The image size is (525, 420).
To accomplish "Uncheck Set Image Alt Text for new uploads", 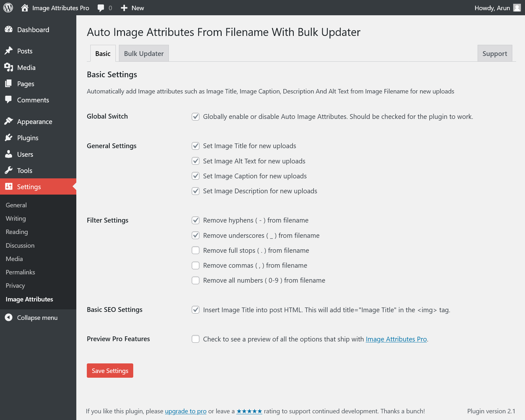I will 196,161.
